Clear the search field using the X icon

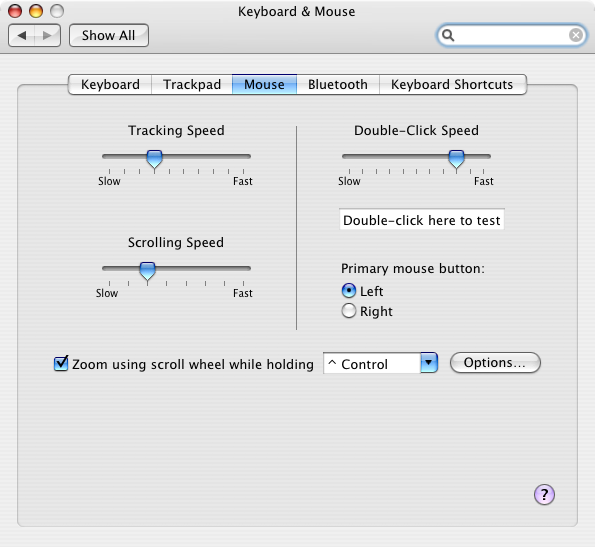click(x=576, y=35)
